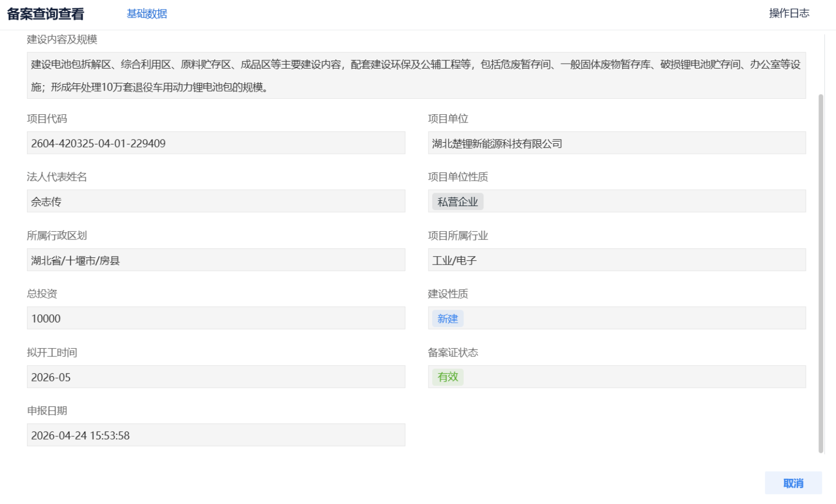Open the 操作日志 tab
Viewport: 836px width, 504px height.
point(789,13)
